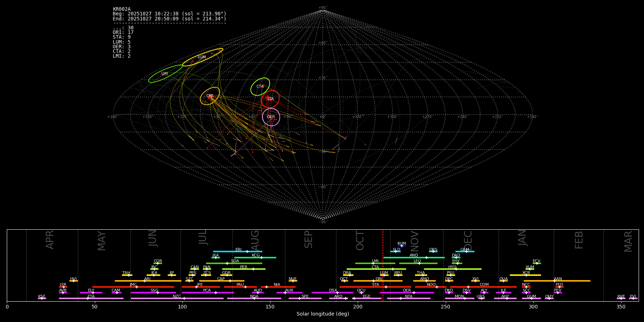Click the APR month label in timeline
The height and width of the screenshot is (322, 644).
coord(50,240)
